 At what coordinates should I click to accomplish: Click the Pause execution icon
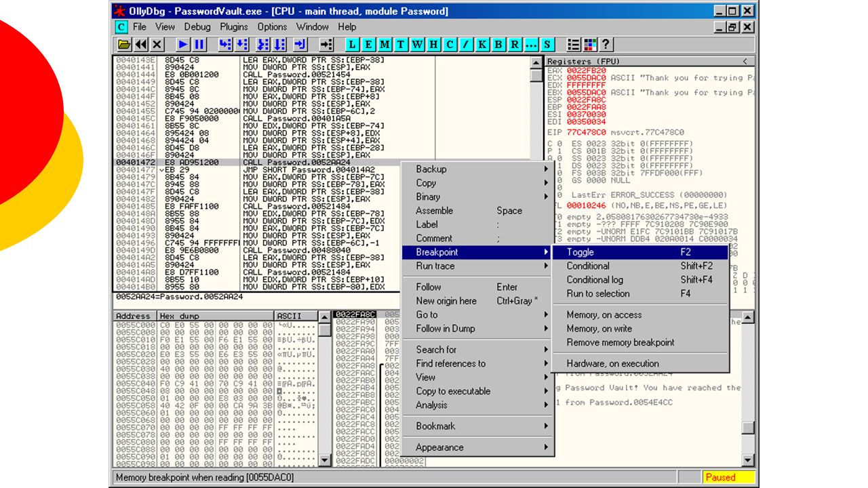[x=199, y=45]
